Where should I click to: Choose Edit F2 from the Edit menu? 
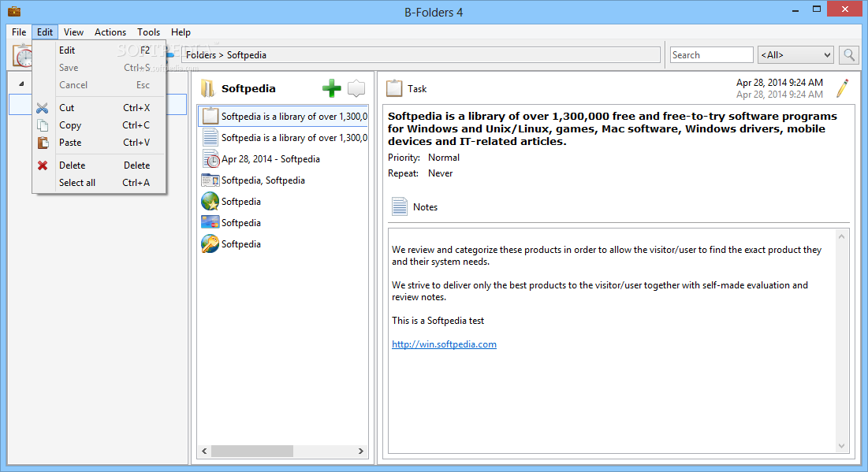(x=99, y=50)
